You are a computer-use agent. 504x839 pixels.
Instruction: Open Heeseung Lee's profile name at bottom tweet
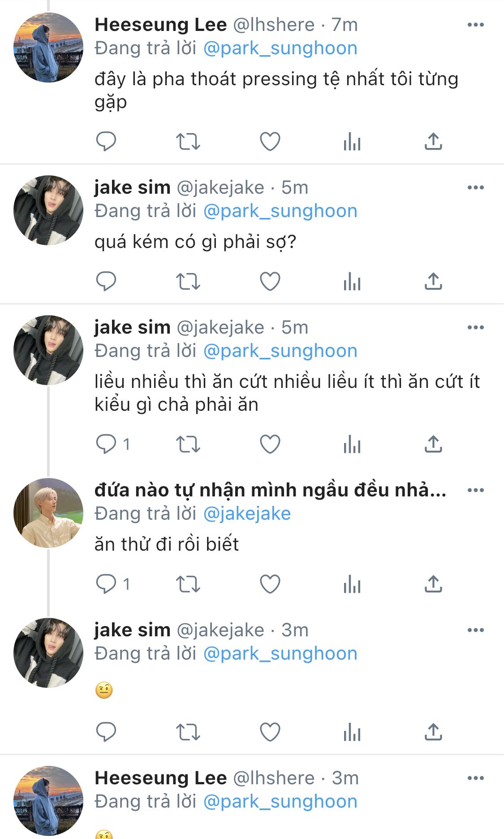pos(161,778)
